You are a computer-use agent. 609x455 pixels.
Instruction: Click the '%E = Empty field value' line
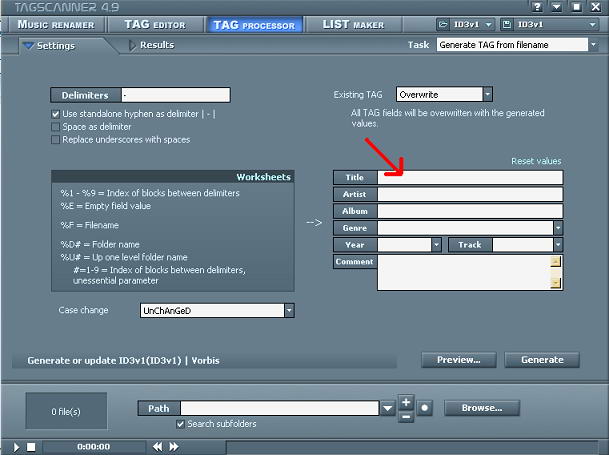pos(106,206)
